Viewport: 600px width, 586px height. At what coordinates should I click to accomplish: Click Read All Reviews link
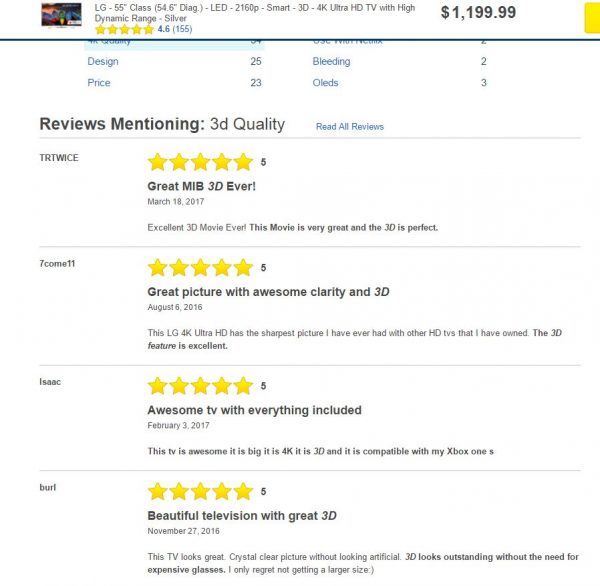tap(350, 127)
